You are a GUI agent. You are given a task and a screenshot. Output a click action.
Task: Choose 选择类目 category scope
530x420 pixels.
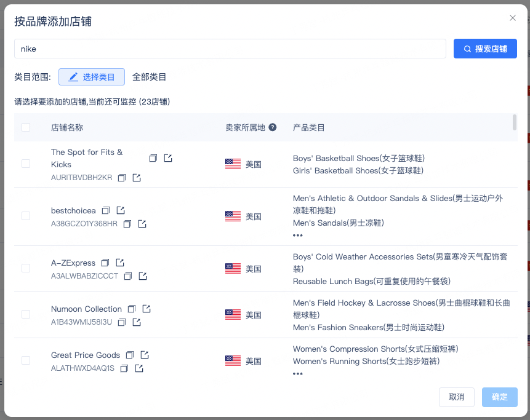click(x=92, y=77)
